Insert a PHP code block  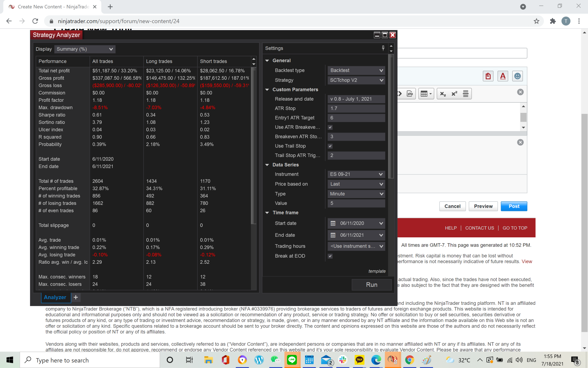tap(410, 94)
